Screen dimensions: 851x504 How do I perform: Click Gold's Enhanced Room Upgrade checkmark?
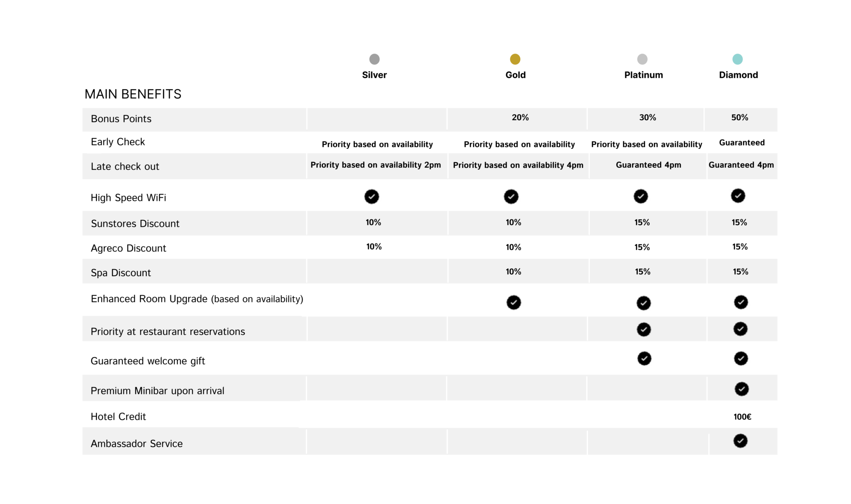[514, 302]
